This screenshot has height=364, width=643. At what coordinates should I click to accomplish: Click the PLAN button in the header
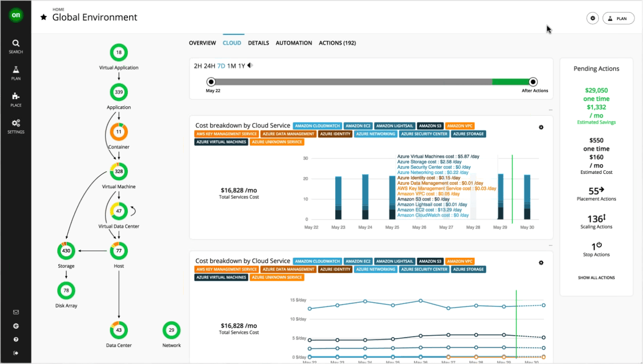pyautogui.click(x=618, y=18)
